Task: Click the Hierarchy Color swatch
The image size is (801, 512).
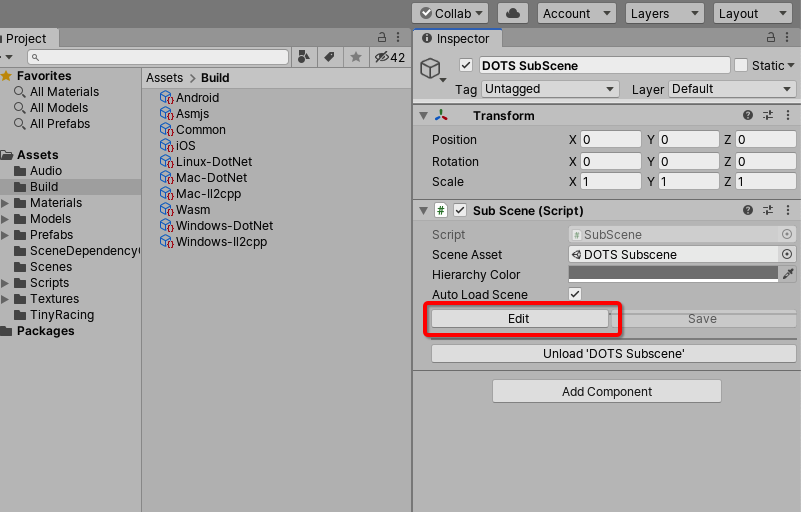Action: click(673, 274)
